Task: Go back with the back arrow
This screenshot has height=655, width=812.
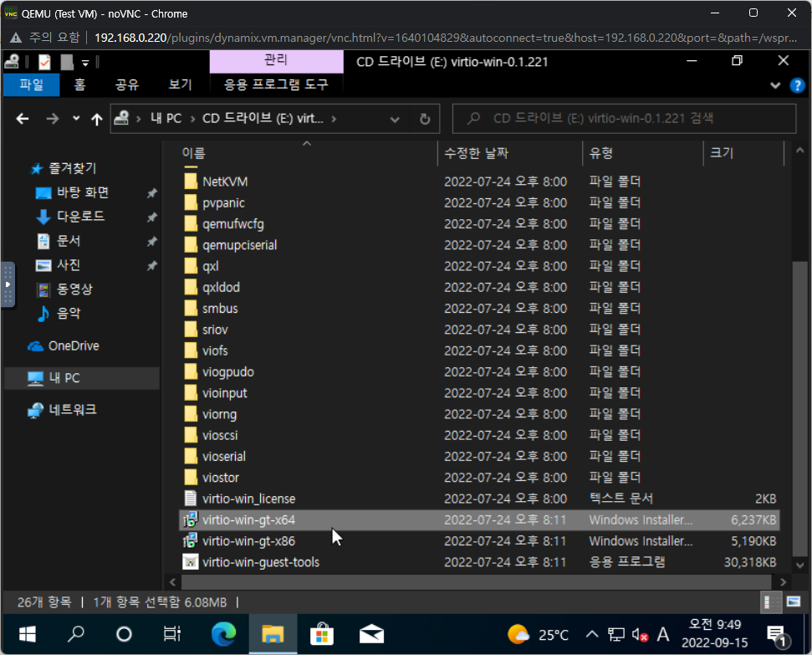Action: tap(23, 119)
